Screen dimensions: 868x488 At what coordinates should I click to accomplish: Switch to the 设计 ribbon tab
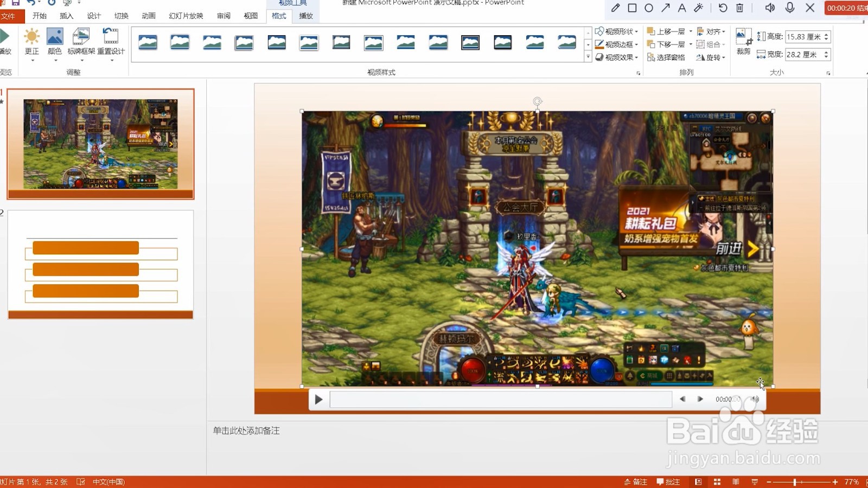click(x=94, y=16)
